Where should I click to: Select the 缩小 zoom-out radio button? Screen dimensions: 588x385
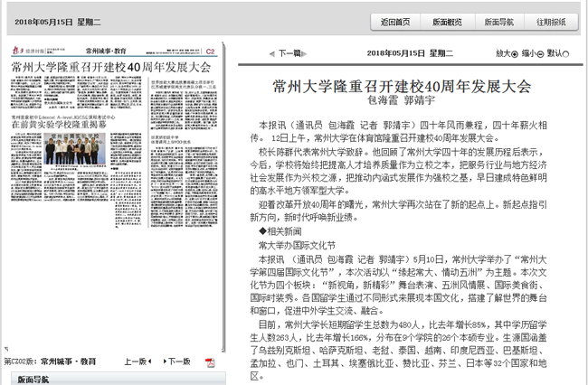542,52
